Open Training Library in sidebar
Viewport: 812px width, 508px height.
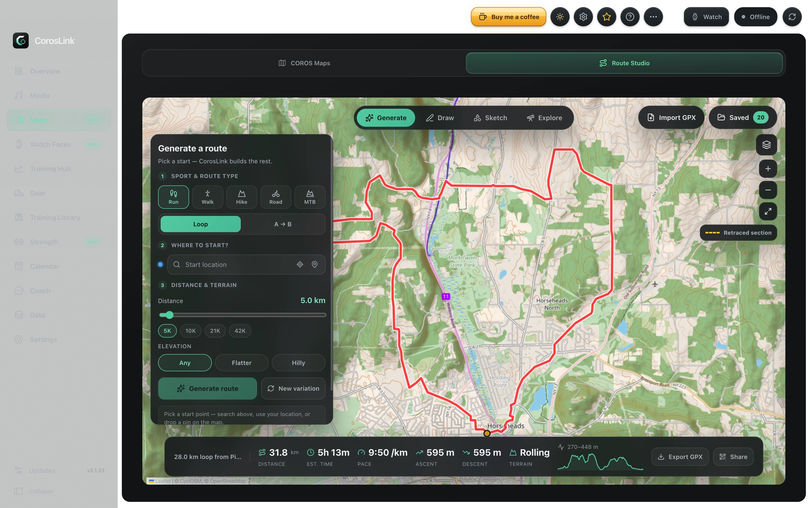pyautogui.click(x=59, y=218)
